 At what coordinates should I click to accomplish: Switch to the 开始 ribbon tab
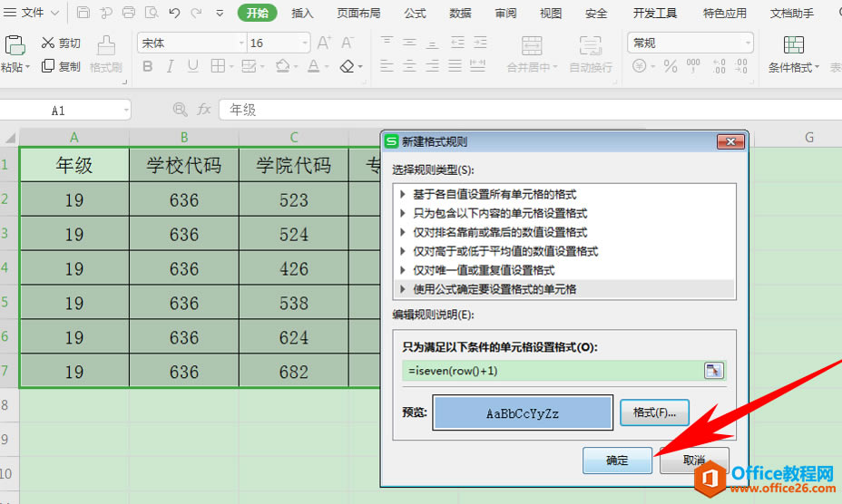(x=257, y=13)
